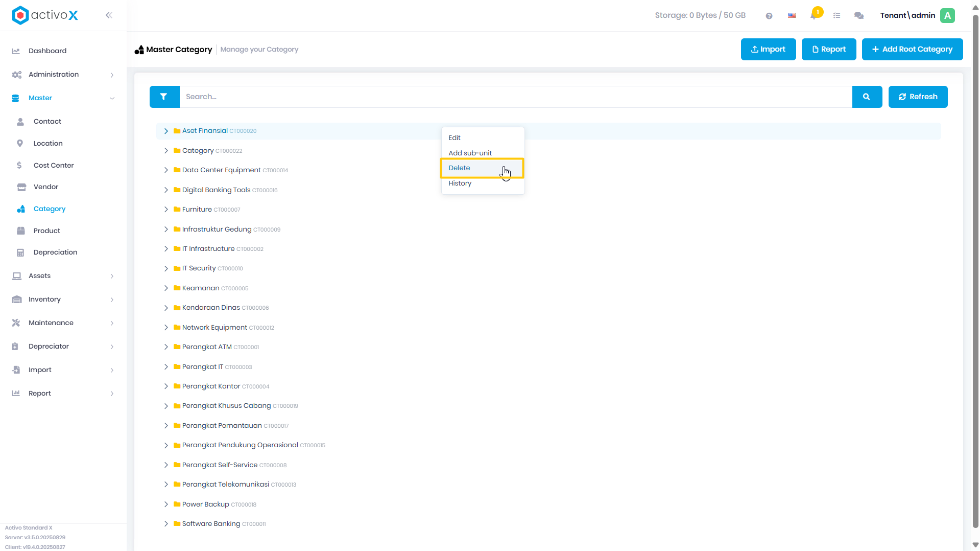This screenshot has height=551, width=980.
Task: Choose Delete from the context menu
Action: tap(482, 168)
